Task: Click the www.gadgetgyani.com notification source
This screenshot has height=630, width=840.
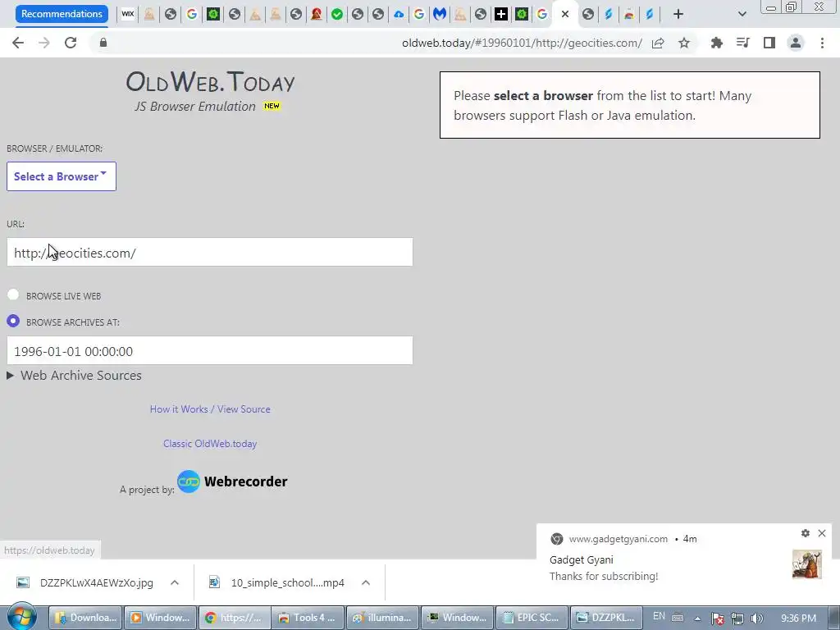Action: click(x=619, y=539)
